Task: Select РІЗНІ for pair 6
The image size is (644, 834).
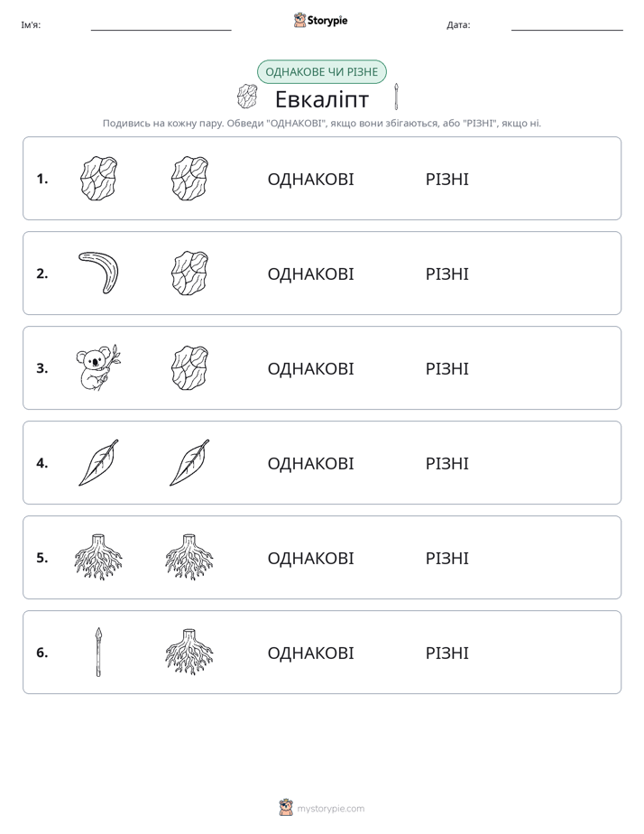Action: [x=446, y=653]
